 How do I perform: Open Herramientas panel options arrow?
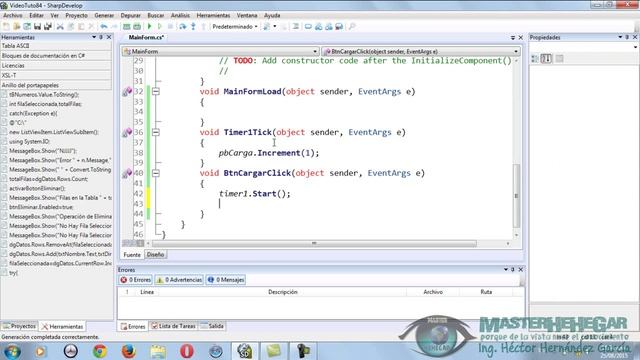(x=94, y=37)
